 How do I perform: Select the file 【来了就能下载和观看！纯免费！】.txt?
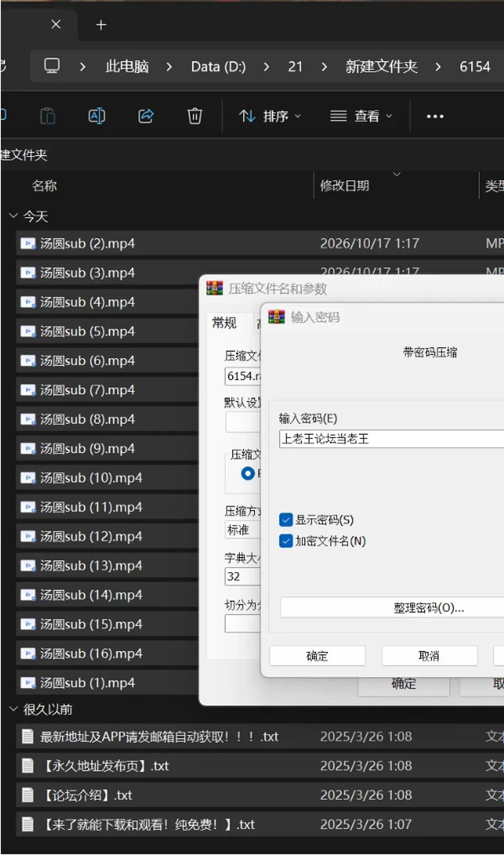(260, 825)
